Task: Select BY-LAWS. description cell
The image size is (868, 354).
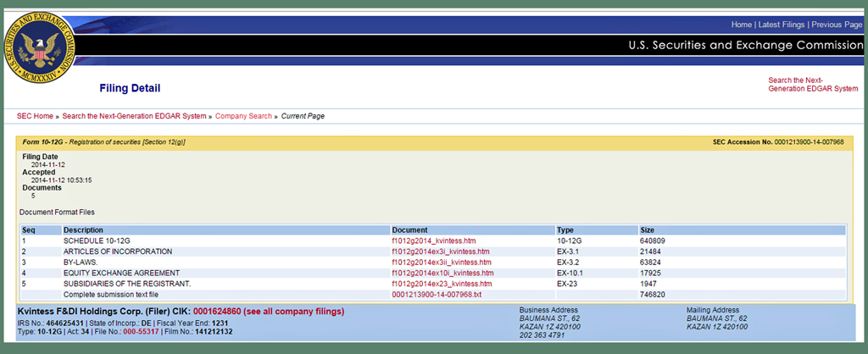Action: point(81,263)
